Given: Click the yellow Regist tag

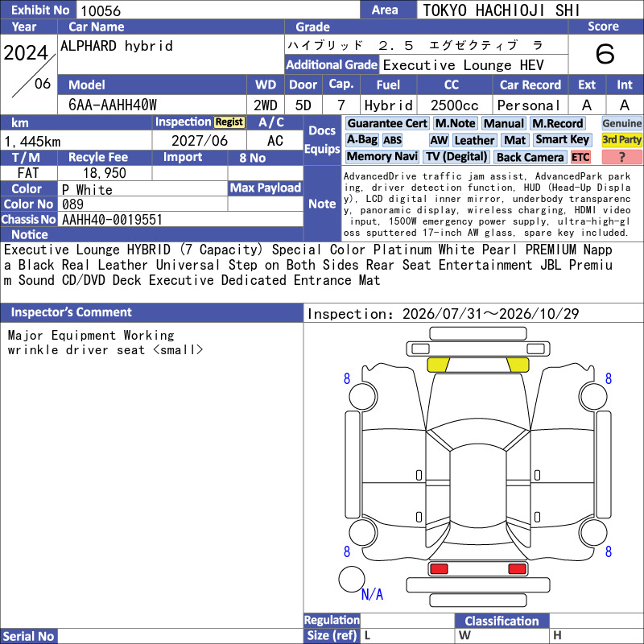Looking at the screenshot, I should (x=229, y=122).
